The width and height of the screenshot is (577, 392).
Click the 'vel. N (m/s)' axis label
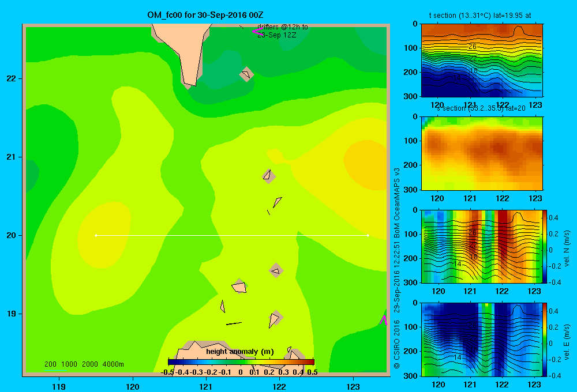tap(567, 248)
